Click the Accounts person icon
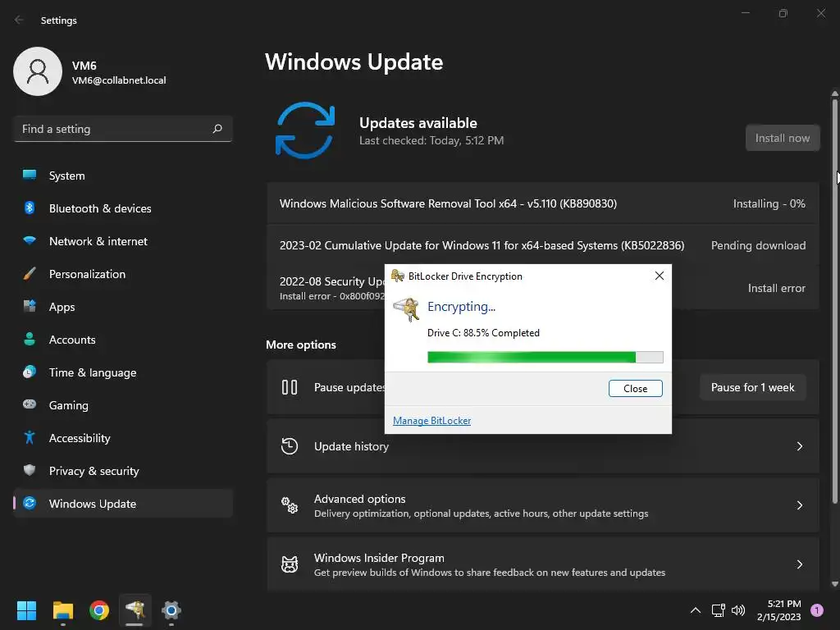The image size is (840, 630). tap(30, 339)
